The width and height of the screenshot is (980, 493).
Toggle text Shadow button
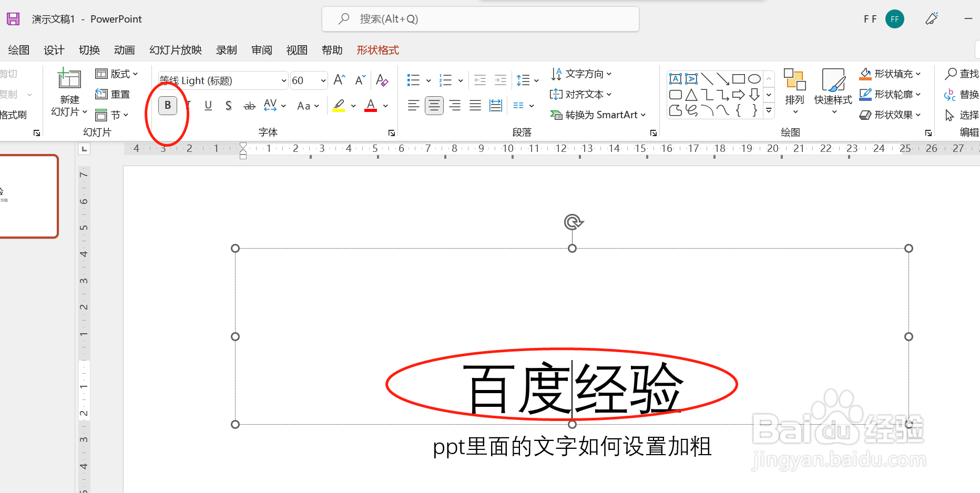(229, 106)
